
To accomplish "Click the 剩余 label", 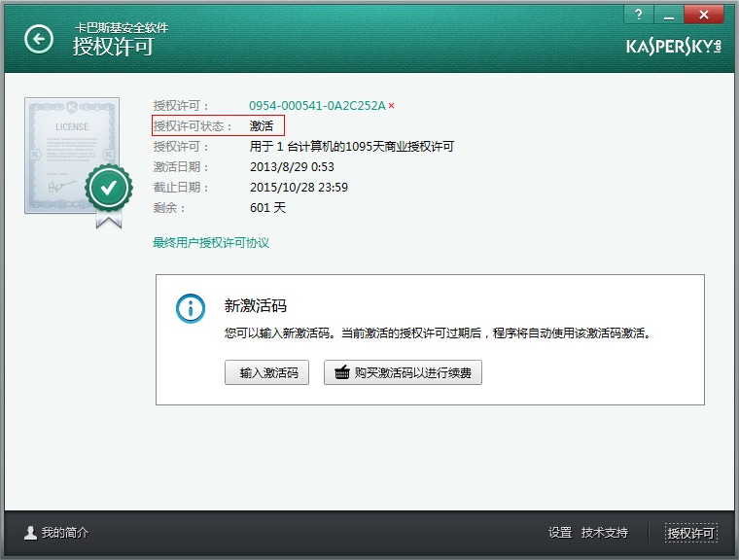I will tap(169, 207).
